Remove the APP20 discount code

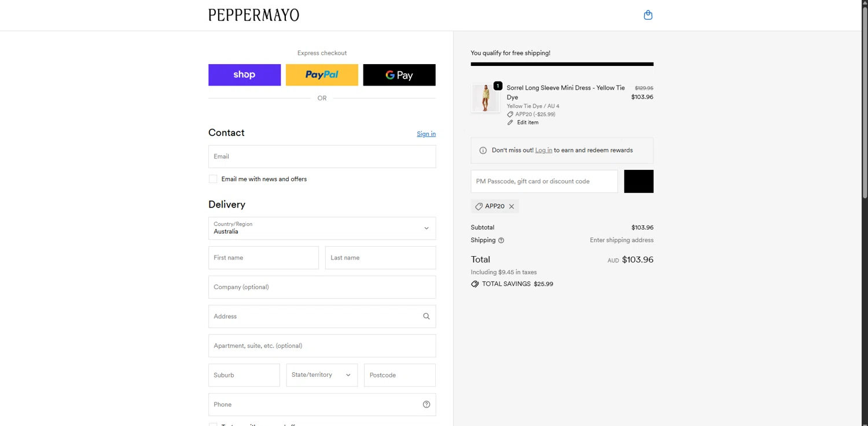click(512, 206)
